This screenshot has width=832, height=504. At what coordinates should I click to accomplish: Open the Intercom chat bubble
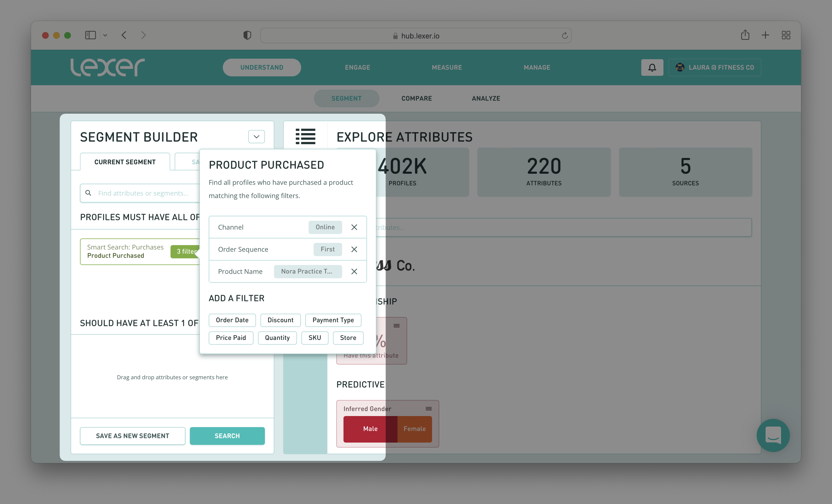[773, 435]
